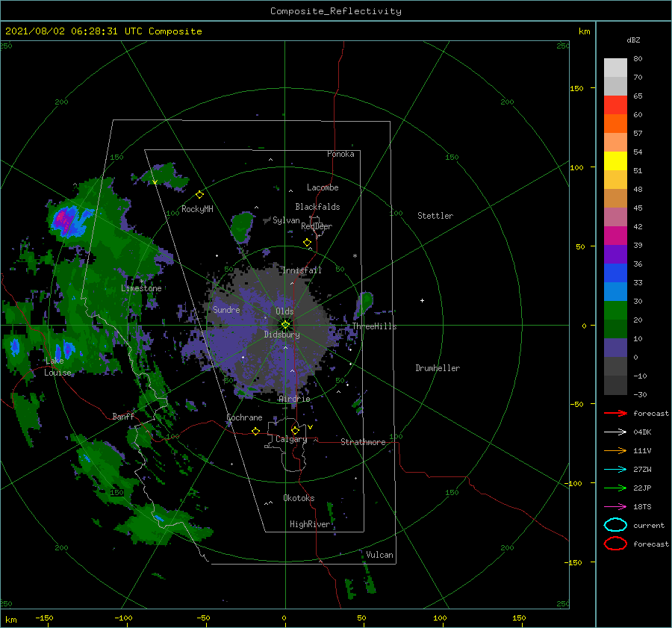Viewport: 672px width, 628px height.
Task: Click the Banff town label
Action: tap(123, 416)
